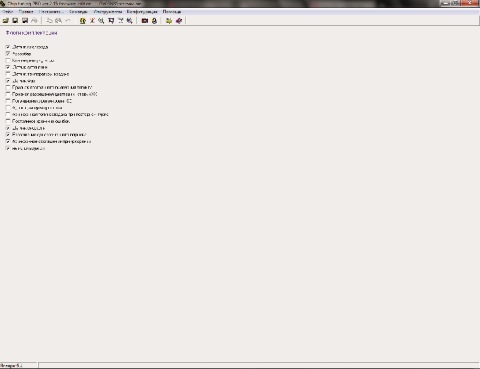The height and width of the screenshot is (369, 480).
Task: Open the Инструменты menu
Action: tap(108, 12)
